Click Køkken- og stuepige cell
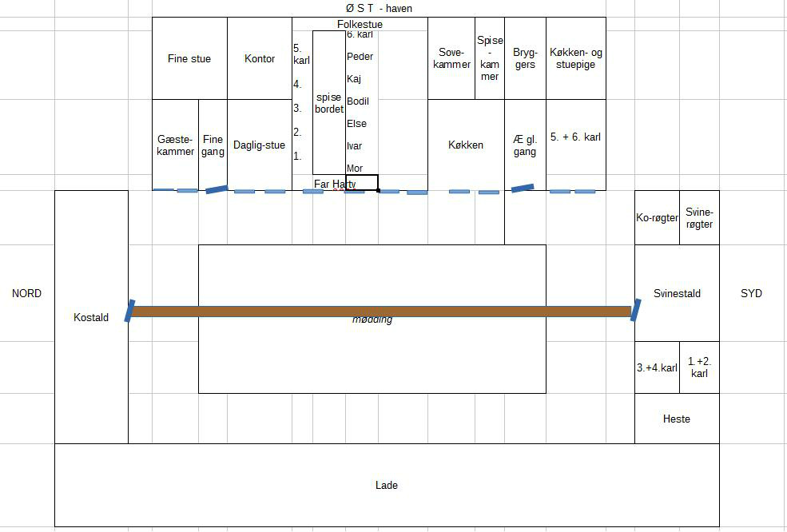Image resolution: width=787 pixels, height=532 pixels. tap(576, 59)
